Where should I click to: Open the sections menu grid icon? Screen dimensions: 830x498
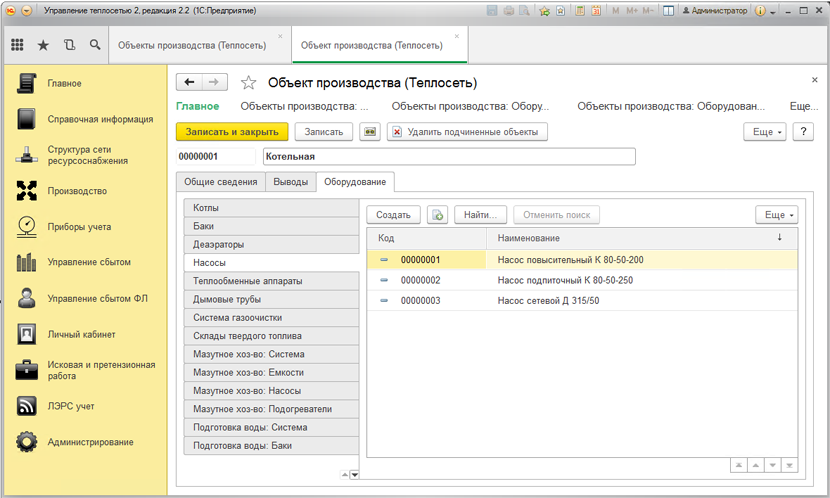click(17, 46)
